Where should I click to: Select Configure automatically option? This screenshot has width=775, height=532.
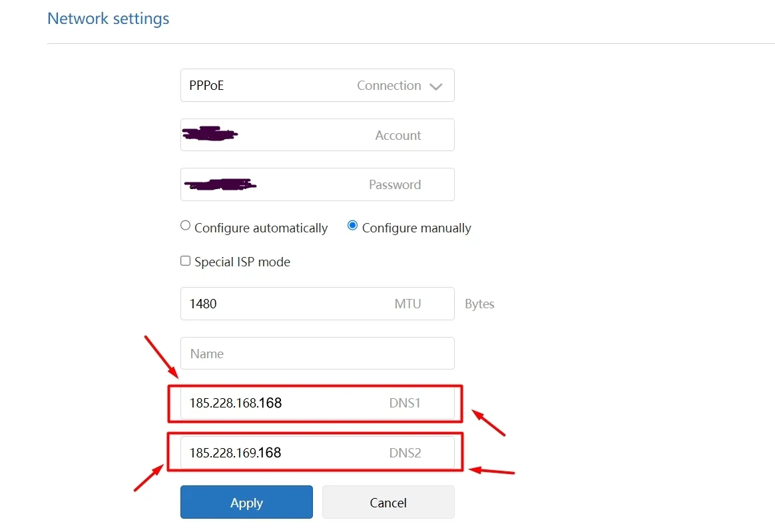tap(185, 225)
